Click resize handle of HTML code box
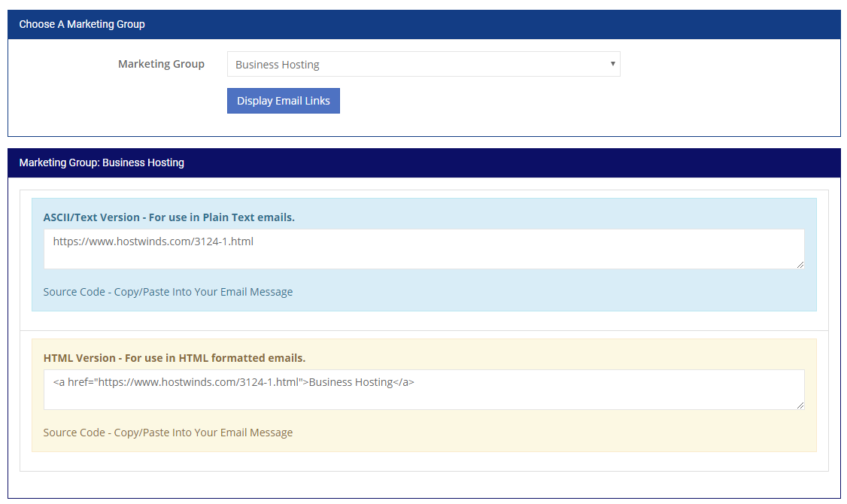 (x=800, y=405)
